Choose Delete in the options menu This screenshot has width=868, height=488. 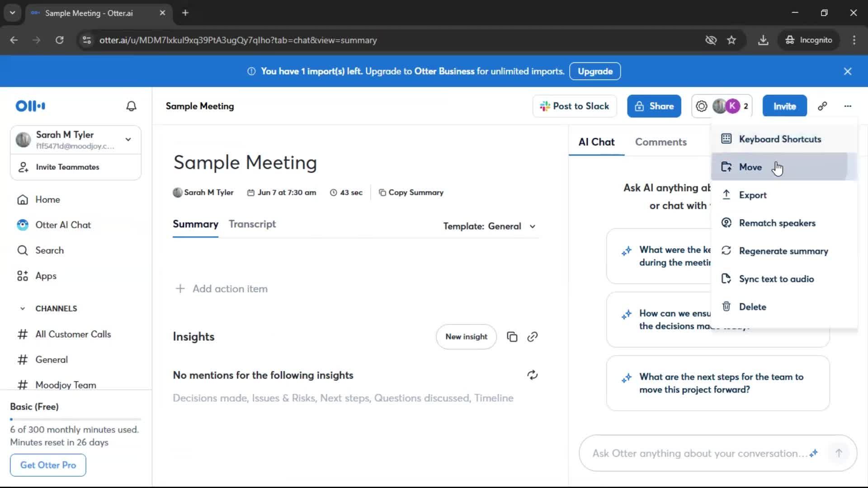pos(752,307)
